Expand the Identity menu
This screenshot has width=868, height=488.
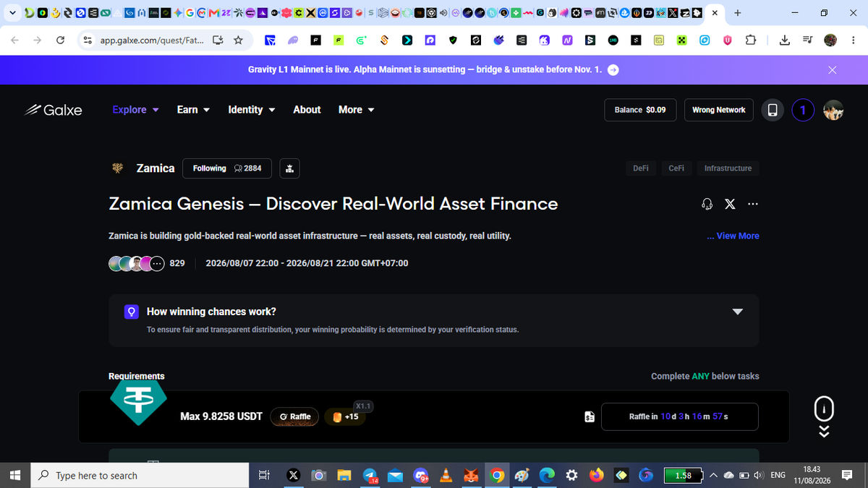[x=252, y=110]
